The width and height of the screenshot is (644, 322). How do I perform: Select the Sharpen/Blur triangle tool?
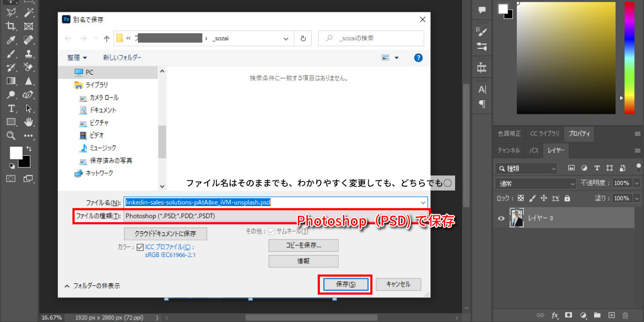tap(28, 82)
